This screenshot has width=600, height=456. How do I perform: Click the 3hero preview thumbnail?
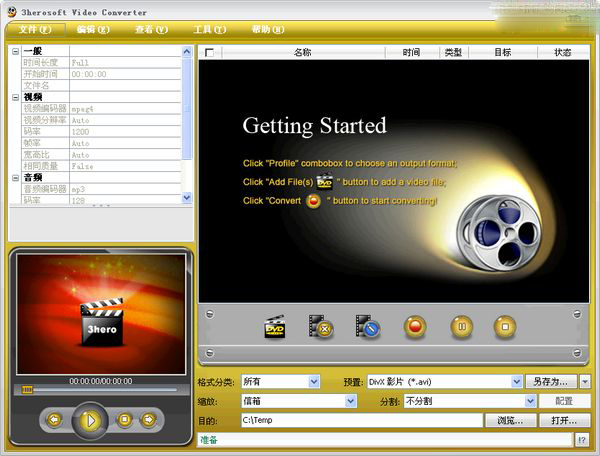pos(101,314)
